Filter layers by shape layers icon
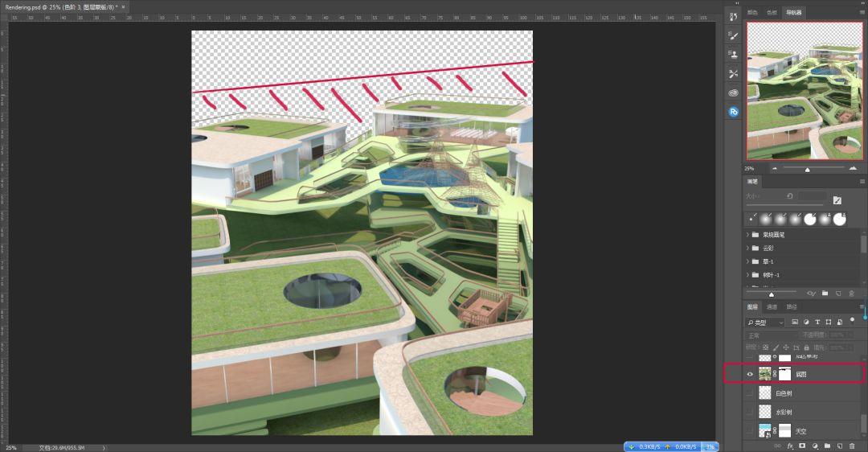Viewport: 868px width, 452px height. coord(828,322)
